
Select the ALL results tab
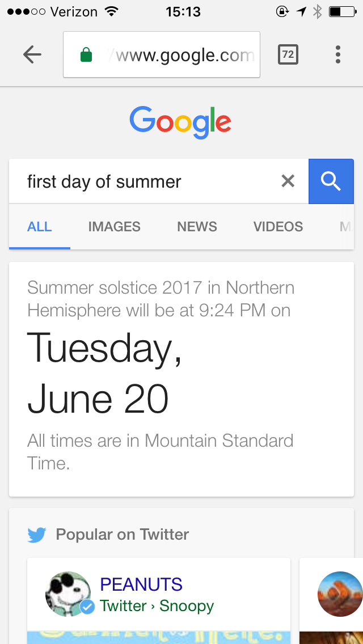[40, 227]
